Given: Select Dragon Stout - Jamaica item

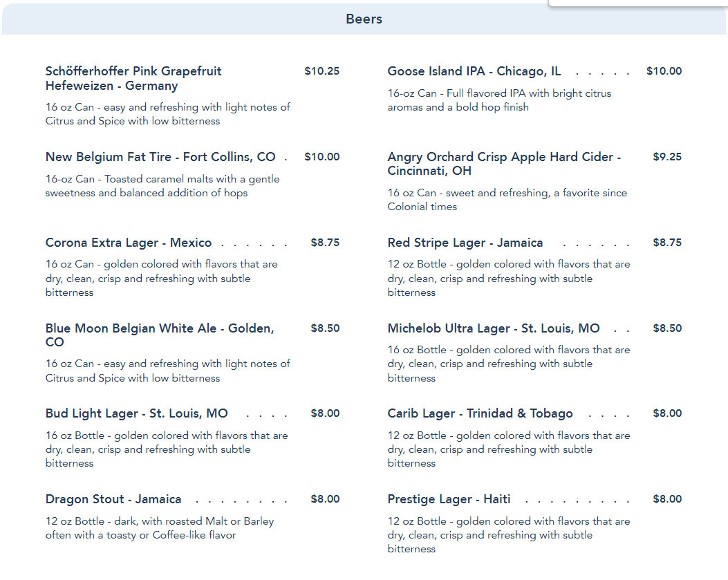Looking at the screenshot, I should (113, 499).
